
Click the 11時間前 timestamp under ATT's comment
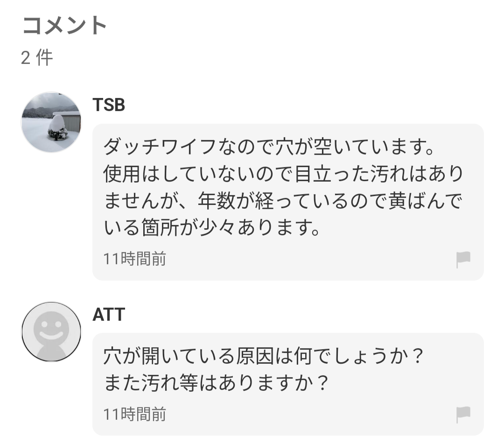tap(135, 414)
